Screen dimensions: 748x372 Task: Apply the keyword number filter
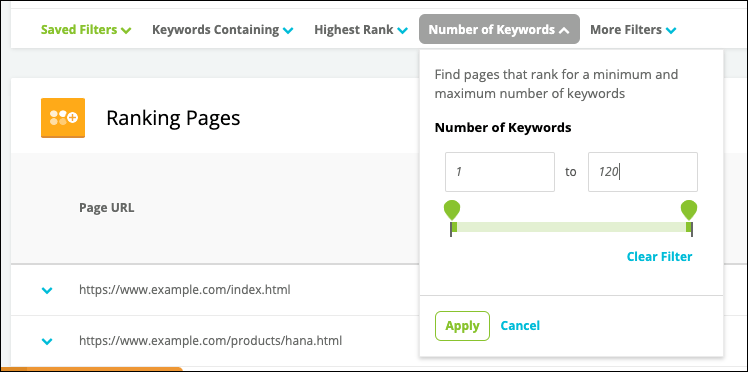click(462, 326)
